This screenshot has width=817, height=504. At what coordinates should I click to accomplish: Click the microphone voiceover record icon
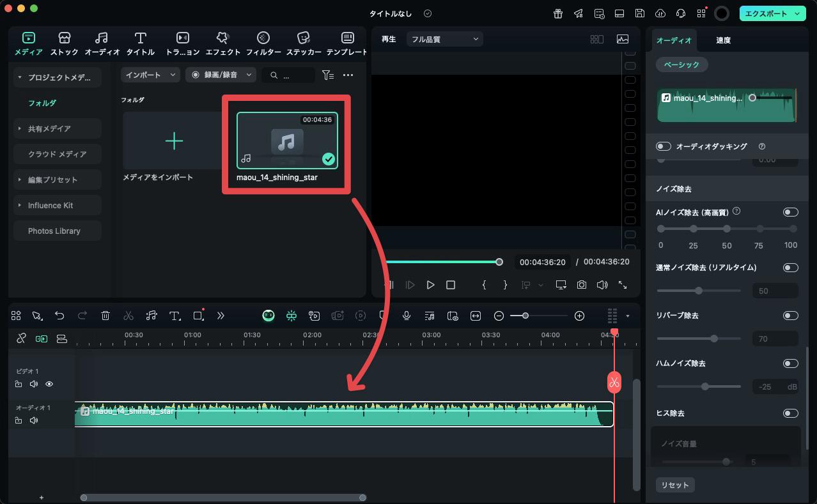[x=406, y=316]
